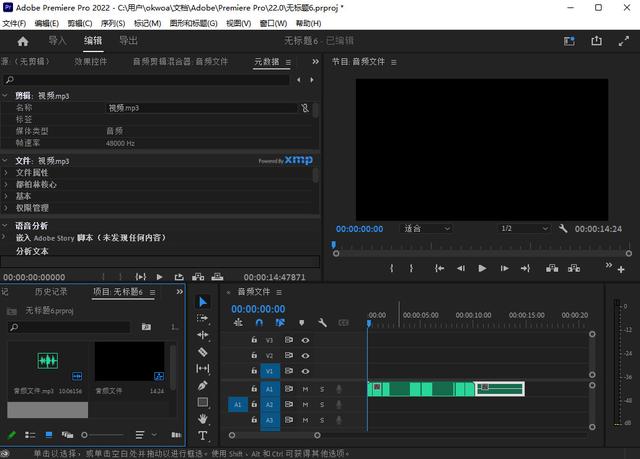
Task: Click timeline horizontal zoom scroll handle
Action: pos(317,436)
